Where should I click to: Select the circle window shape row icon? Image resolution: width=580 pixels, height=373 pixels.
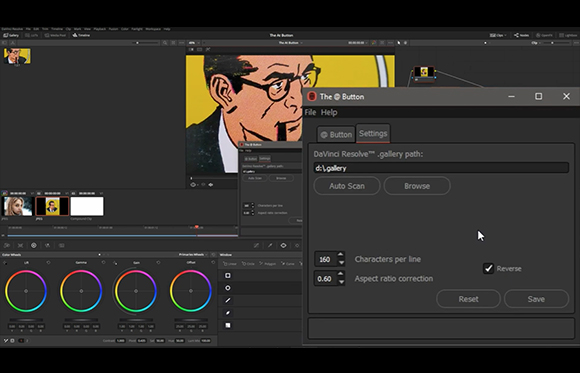[x=228, y=288]
